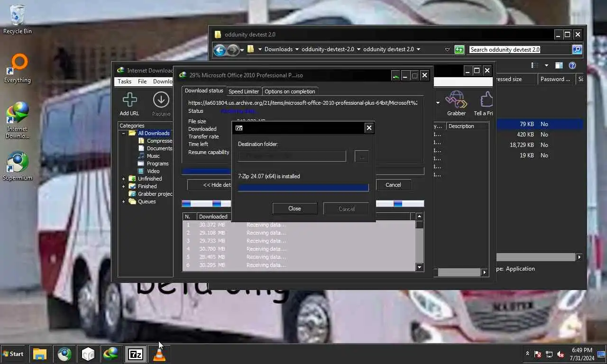Expand the Finished category

(x=124, y=186)
